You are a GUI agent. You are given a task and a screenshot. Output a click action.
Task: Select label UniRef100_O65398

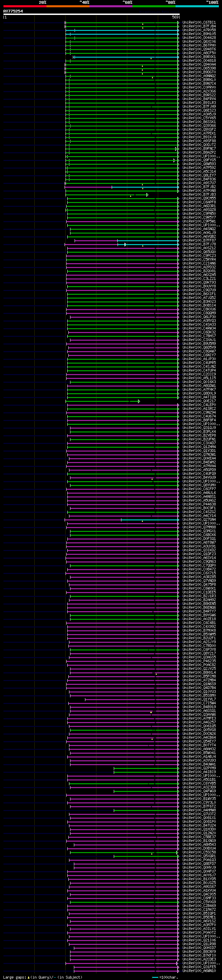coord(199,68)
